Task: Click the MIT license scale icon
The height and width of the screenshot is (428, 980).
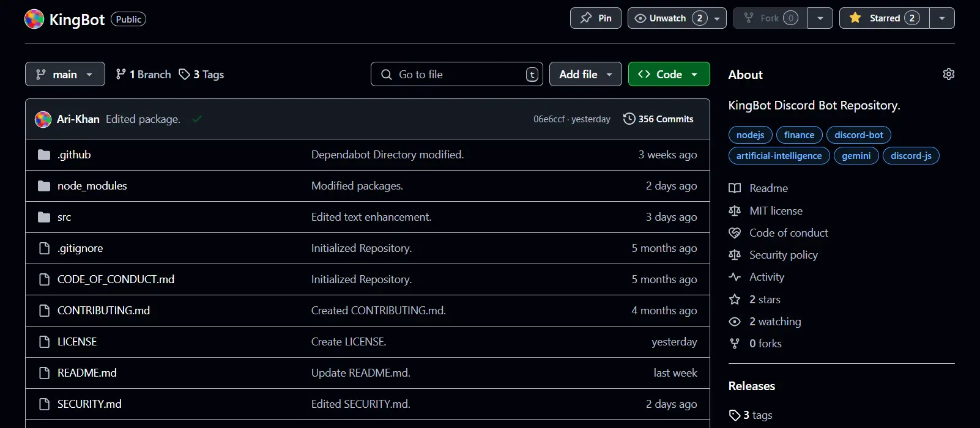Action: pyautogui.click(x=735, y=211)
